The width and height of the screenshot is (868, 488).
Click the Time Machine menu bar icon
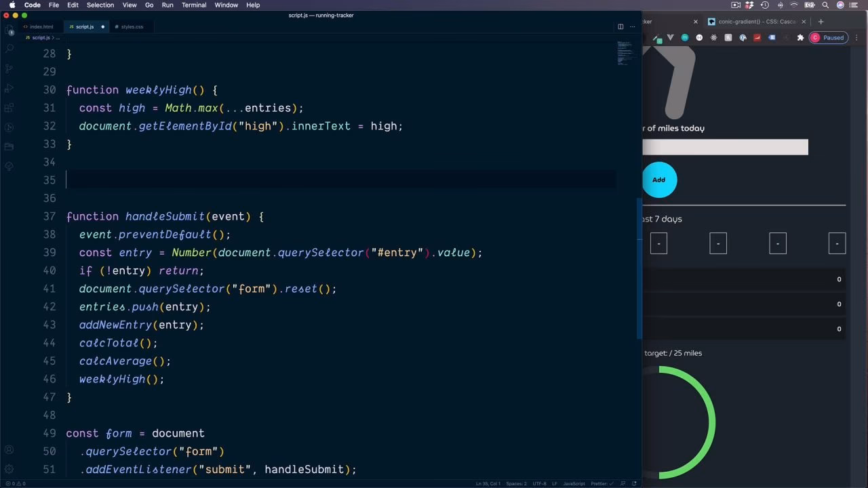765,5
